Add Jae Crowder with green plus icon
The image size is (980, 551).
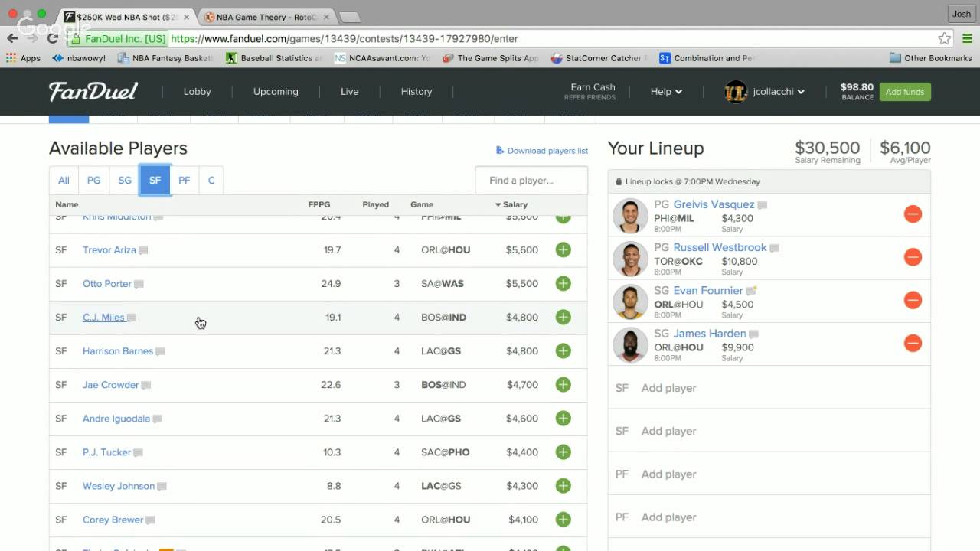click(563, 384)
